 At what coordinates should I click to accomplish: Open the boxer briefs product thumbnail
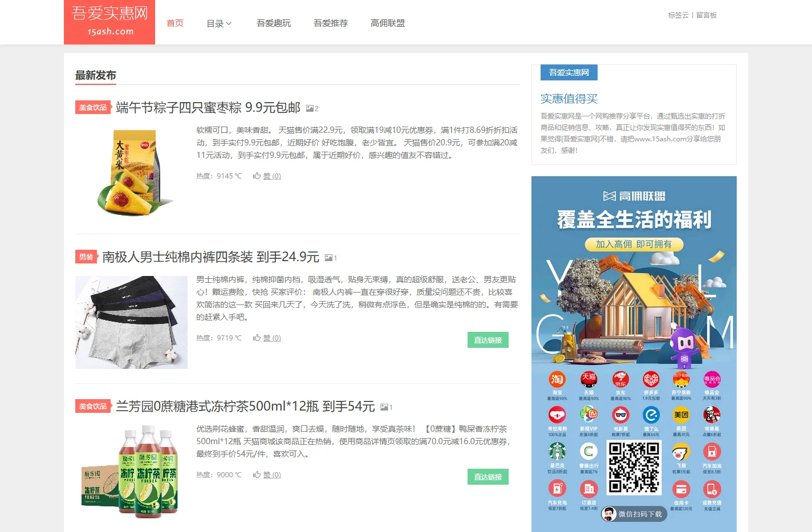pos(131,322)
